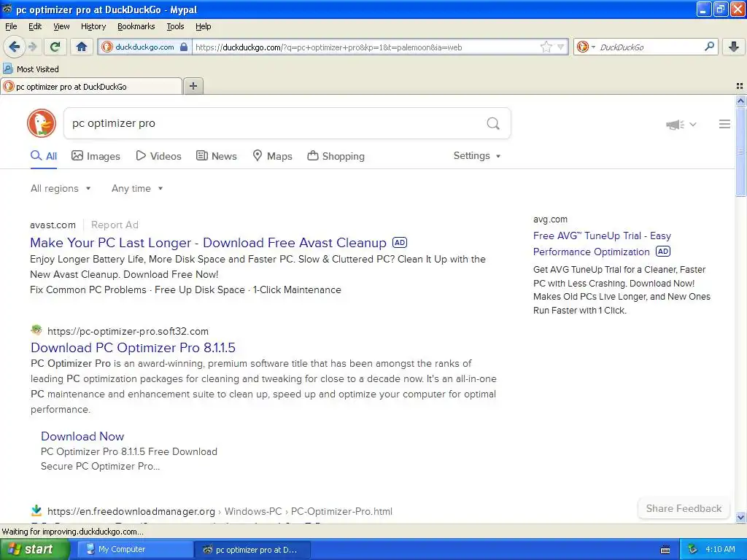The height and width of the screenshot is (560, 747).
Task: Open the Avast Cleanup ad headline
Action: [x=208, y=243]
